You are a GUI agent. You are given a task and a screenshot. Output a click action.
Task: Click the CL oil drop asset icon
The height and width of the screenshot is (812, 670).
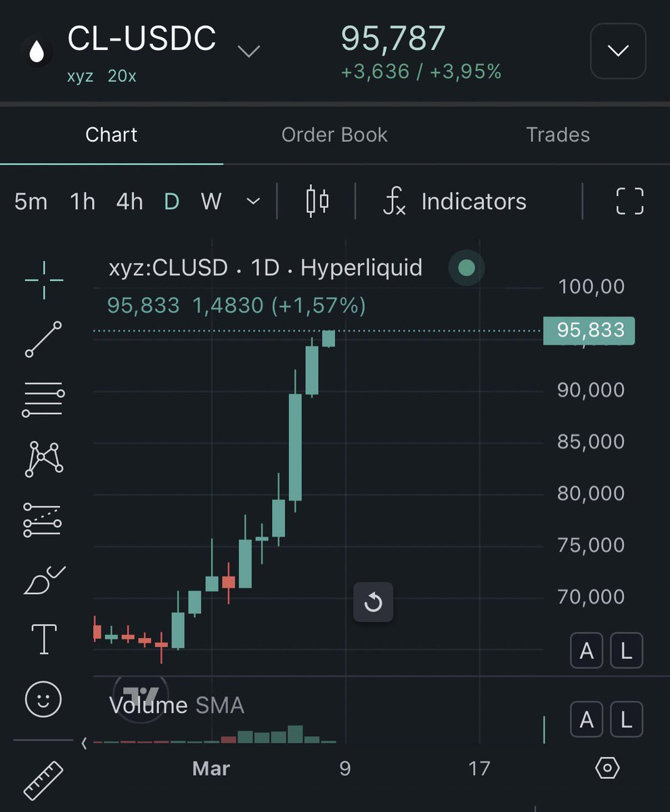[x=37, y=51]
